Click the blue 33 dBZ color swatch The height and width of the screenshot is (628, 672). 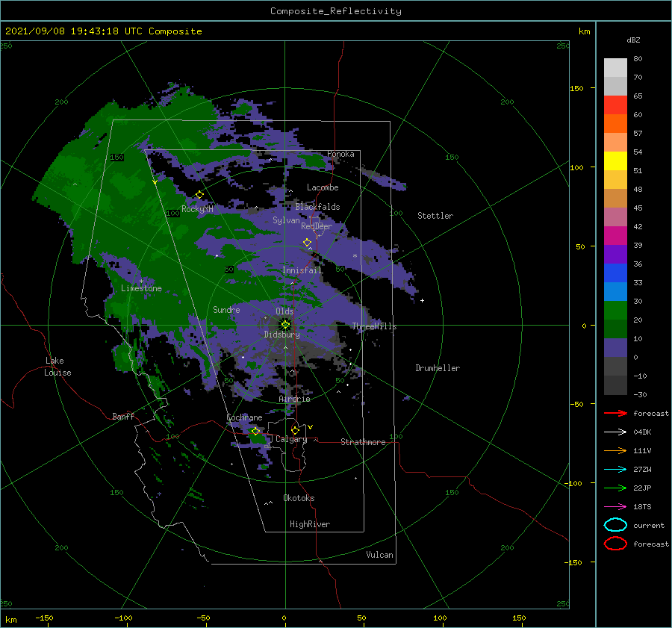(615, 273)
